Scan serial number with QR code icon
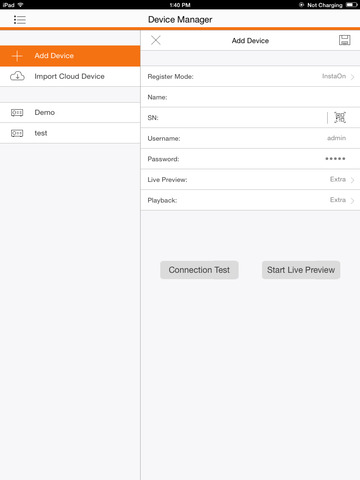This screenshot has width=360, height=480. click(x=340, y=117)
